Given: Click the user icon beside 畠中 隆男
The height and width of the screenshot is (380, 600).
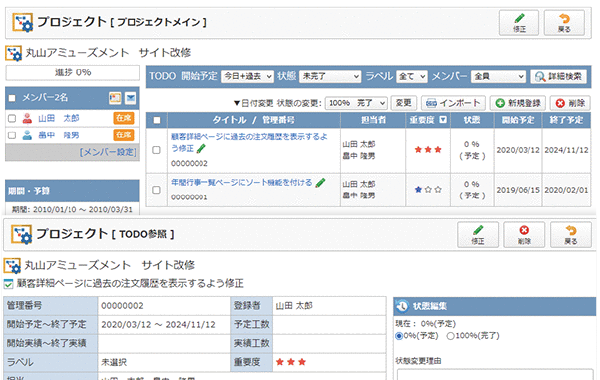Looking at the screenshot, I should (x=27, y=135).
